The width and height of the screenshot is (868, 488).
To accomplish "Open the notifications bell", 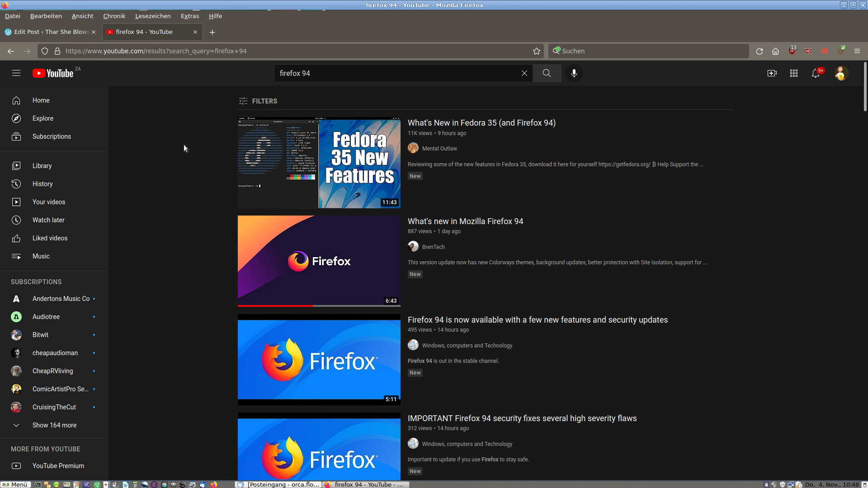I will coord(816,73).
